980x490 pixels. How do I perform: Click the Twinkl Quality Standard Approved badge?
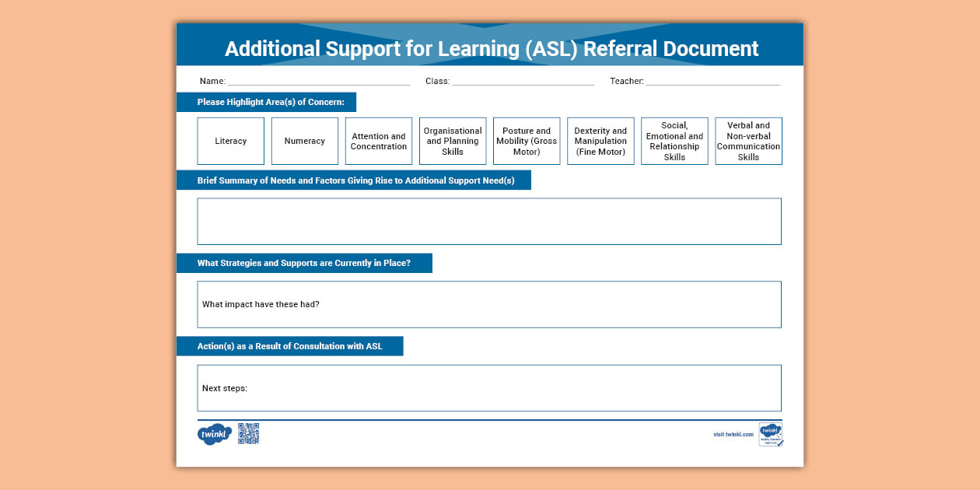771,434
